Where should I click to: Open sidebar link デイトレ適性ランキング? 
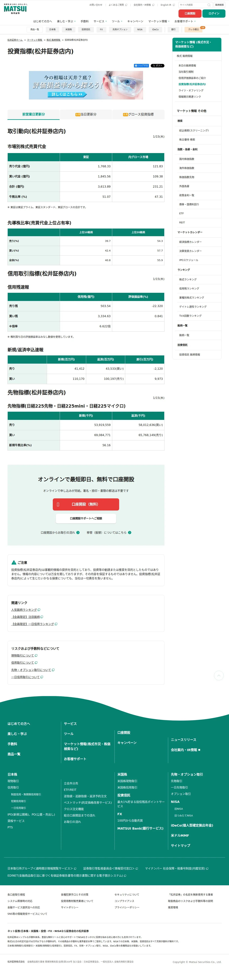[x=193, y=307]
